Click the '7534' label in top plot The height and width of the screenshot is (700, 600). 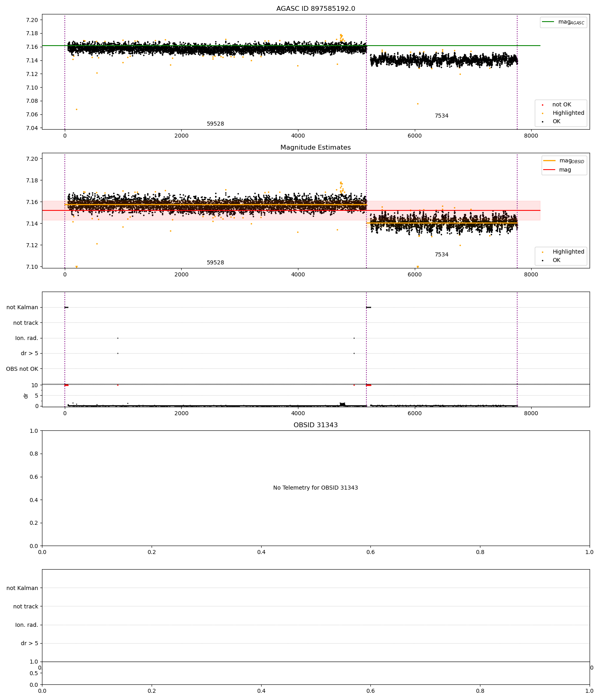pos(442,116)
